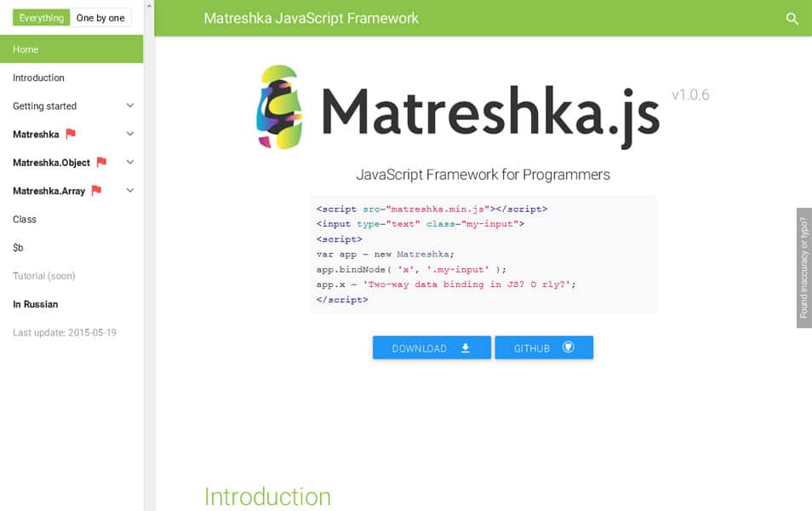Viewport: 812px width, 511px height.
Task: Click the DOWNLOAD button
Action: pyautogui.click(x=432, y=347)
